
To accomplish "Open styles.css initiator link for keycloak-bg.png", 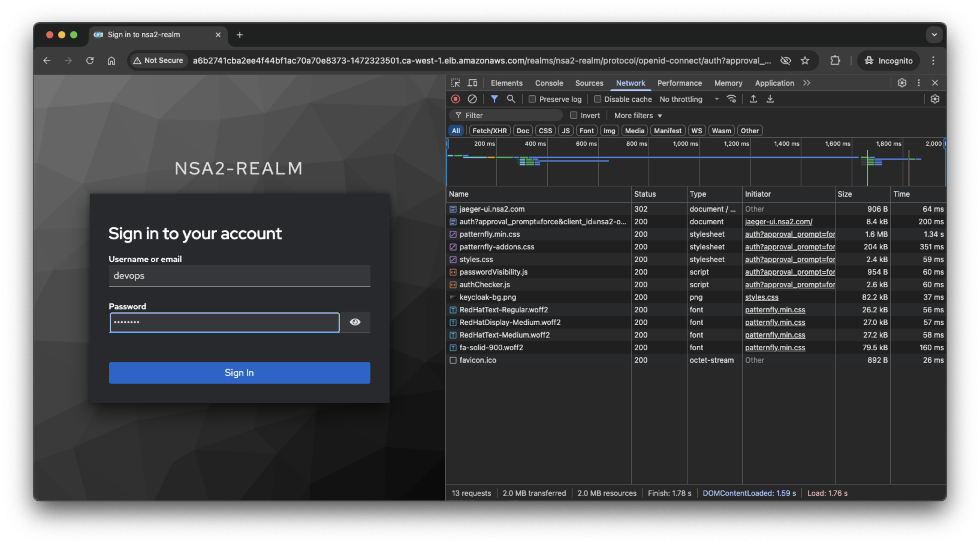I will click(761, 297).
